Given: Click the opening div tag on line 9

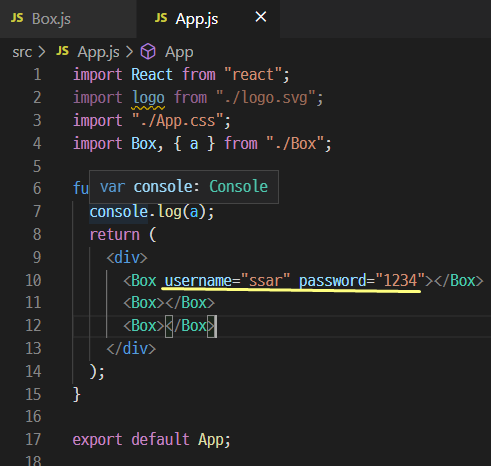Looking at the screenshot, I should coord(127,258).
